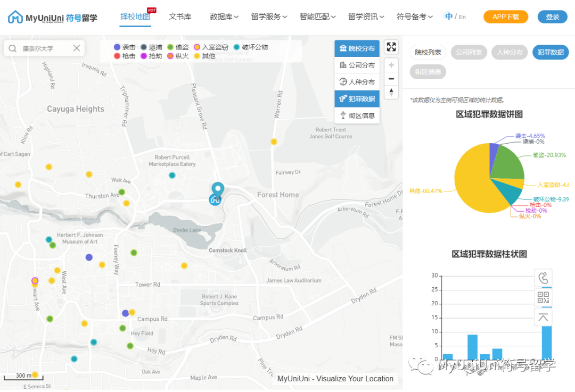
Task: Zoom in using the plus control
Action: 391,64
